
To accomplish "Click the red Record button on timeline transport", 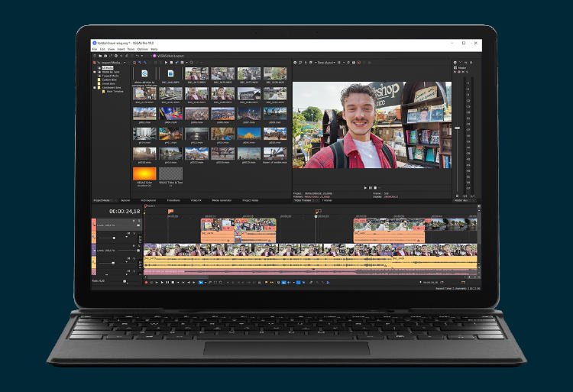I will coord(147,282).
